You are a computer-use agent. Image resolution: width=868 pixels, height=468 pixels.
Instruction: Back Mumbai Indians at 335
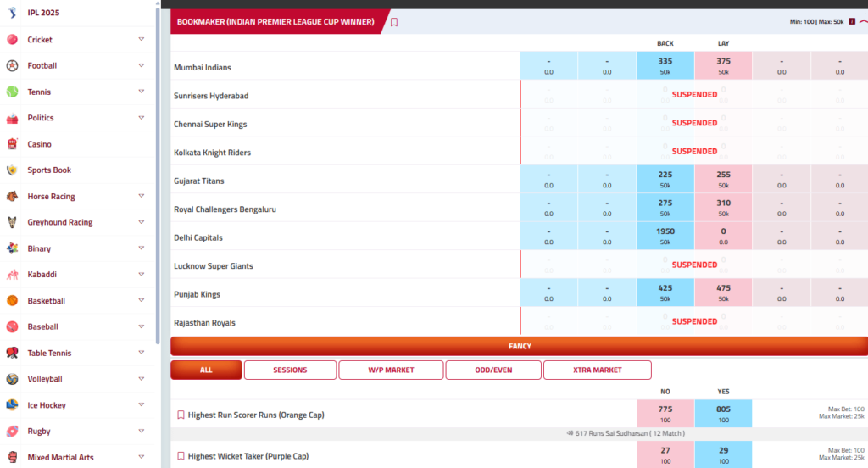tap(665, 66)
